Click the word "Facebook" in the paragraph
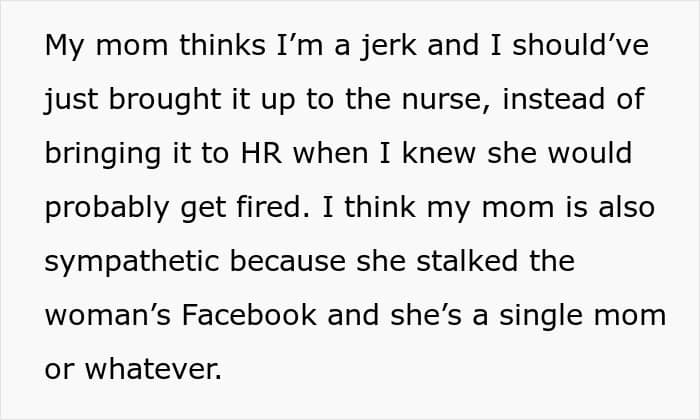This screenshot has width=700, height=420. pos(249,315)
